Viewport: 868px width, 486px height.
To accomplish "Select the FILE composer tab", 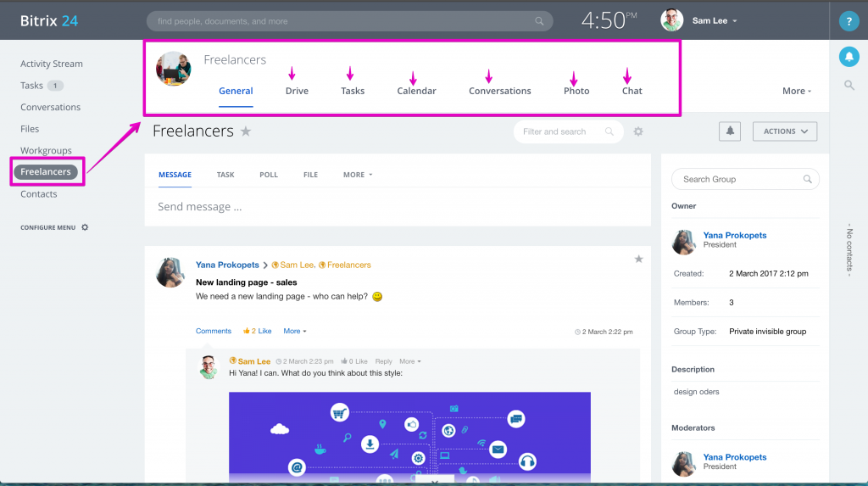I will point(310,175).
